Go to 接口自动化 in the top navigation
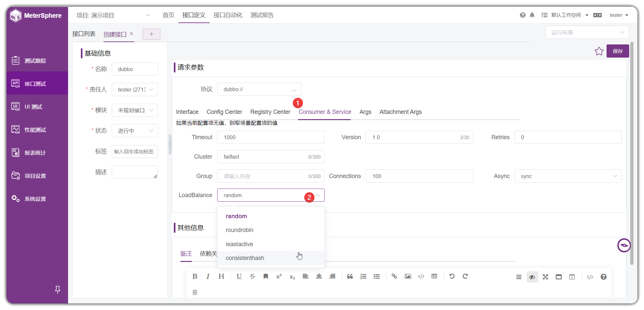644x310 pixels. tap(228, 15)
